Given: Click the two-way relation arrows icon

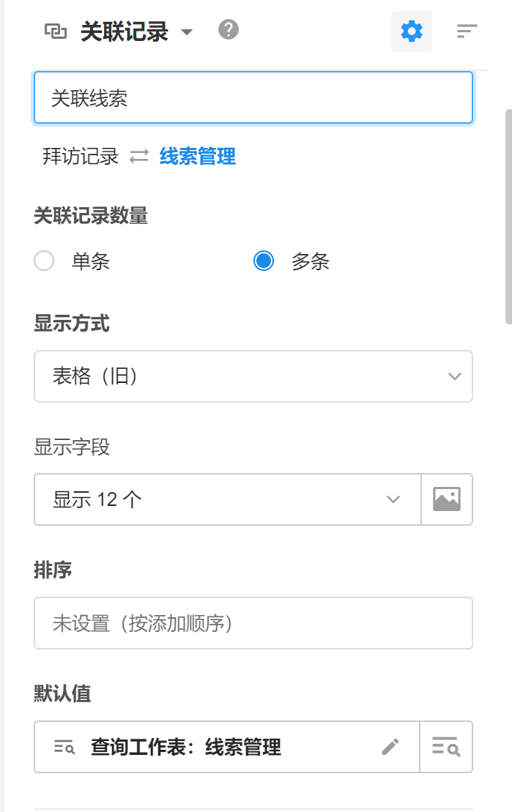Looking at the screenshot, I should click(139, 156).
